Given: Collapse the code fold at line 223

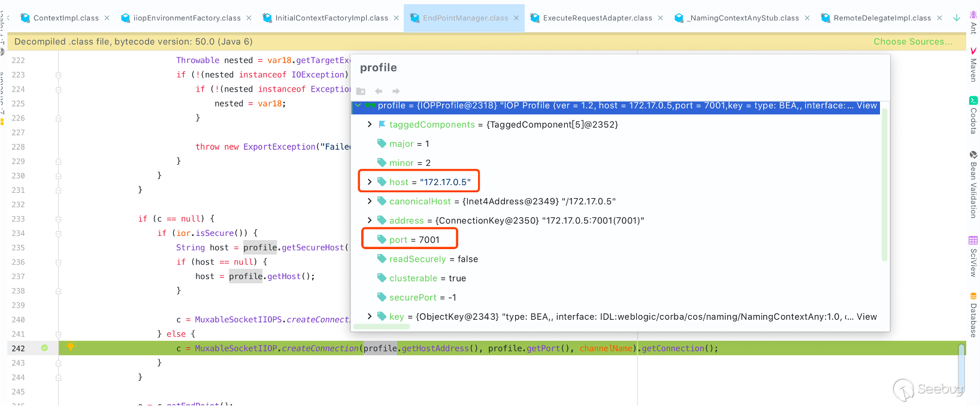Looking at the screenshot, I should [58, 75].
